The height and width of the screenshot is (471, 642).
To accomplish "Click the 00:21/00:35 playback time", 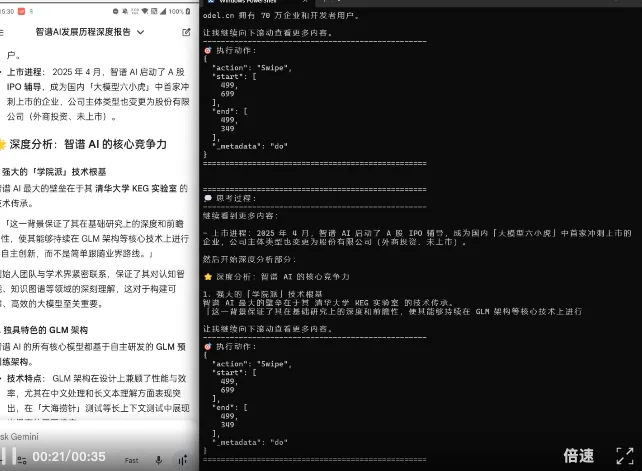I will pos(69,456).
